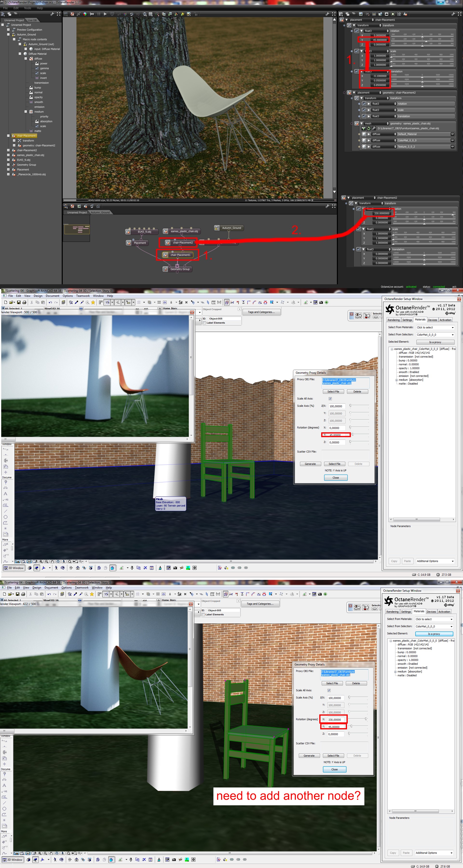Click the Tags and Categories button under viewport 500/500
The width and height of the screenshot is (463, 868).
pos(261,312)
